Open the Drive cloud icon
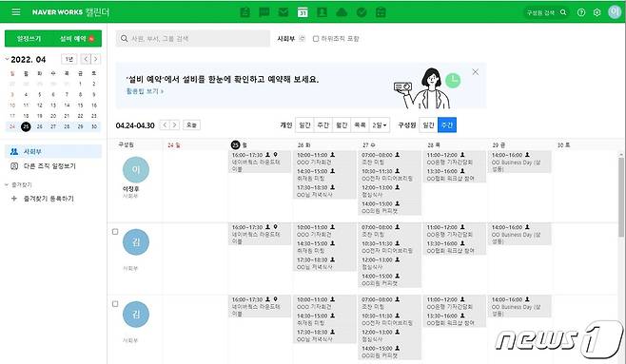The image size is (626, 364). (x=342, y=12)
